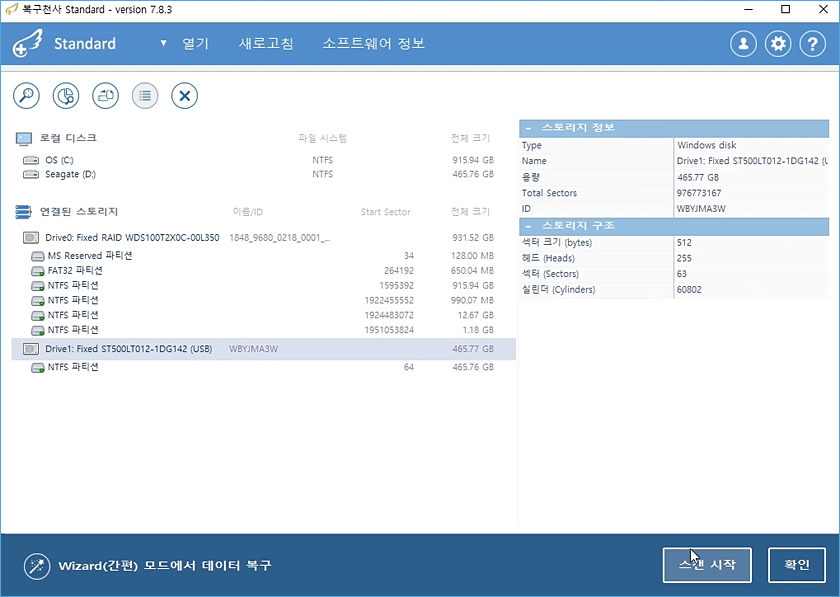Click the drive refresh icon in toolbar
Image resolution: width=840 pixels, height=597 pixels.
(x=105, y=96)
